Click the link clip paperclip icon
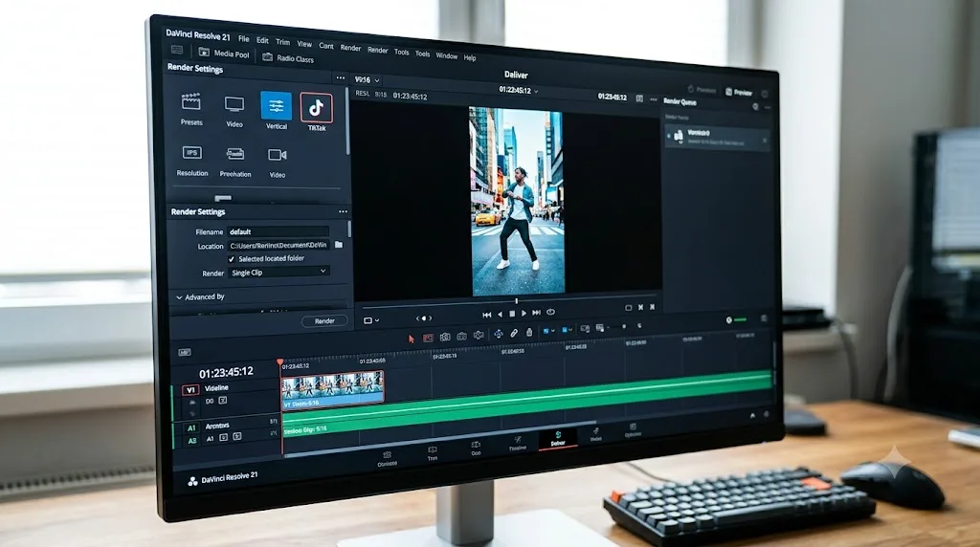 click(x=514, y=334)
